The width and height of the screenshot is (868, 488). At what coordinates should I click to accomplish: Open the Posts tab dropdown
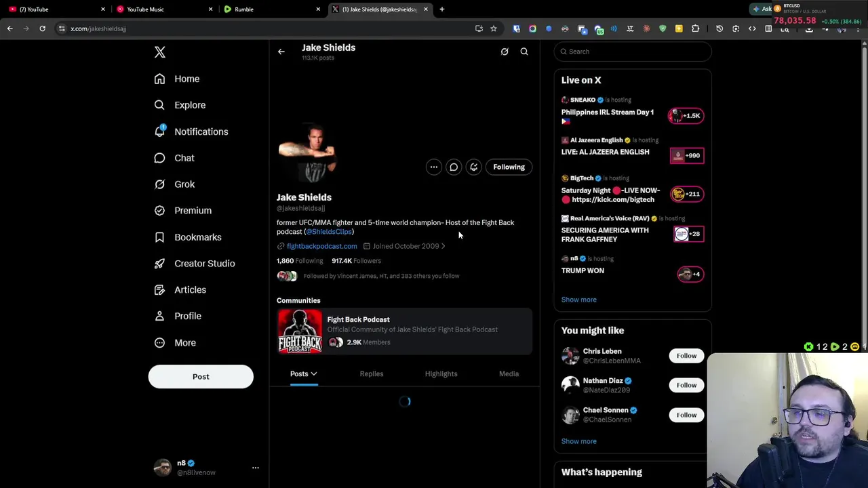[x=304, y=374]
